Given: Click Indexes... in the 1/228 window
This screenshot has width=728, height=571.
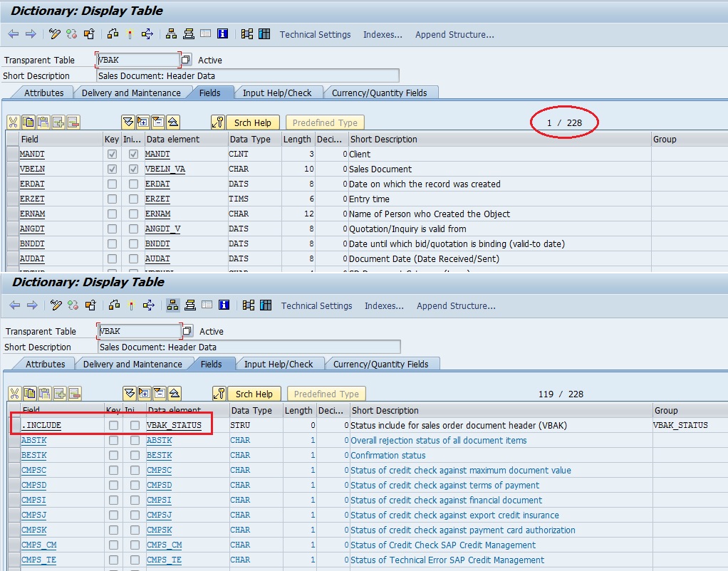Looking at the screenshot, I should tap(383, 34).
